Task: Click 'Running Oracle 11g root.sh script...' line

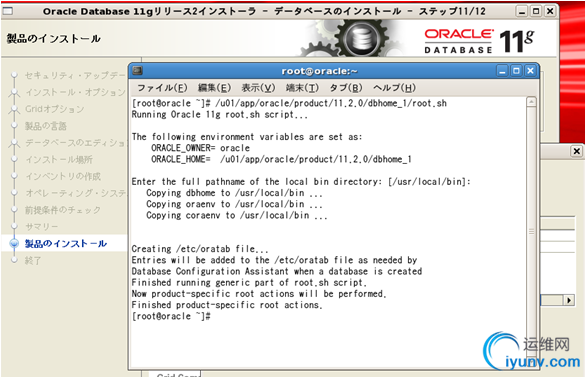Action: coord(220,114)
